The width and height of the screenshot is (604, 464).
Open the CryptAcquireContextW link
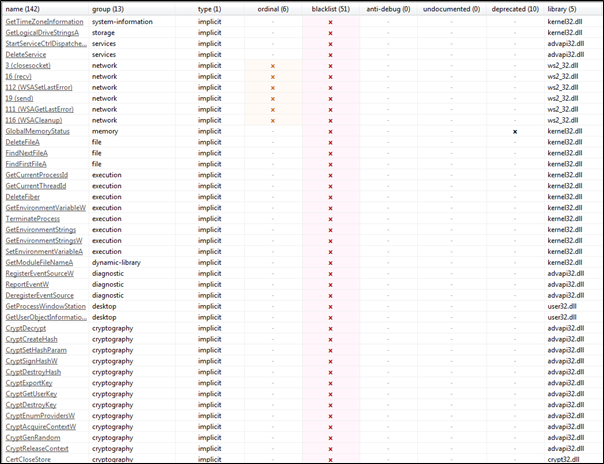tap(41, 427)
